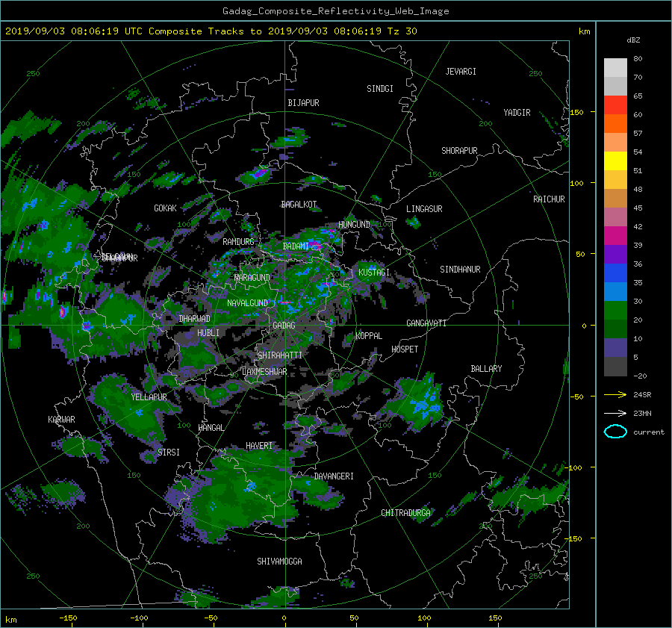Click the purple swatch between 39 and 36 dBZ
The width and height of the screenshot is (672, 628).
tap(615, 254)
